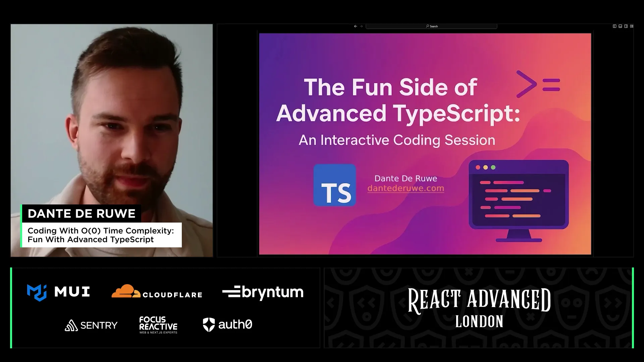644x362 pixels.
Task: Toggle the bottom panel layout icon
Action: click(x=620, y=26)
